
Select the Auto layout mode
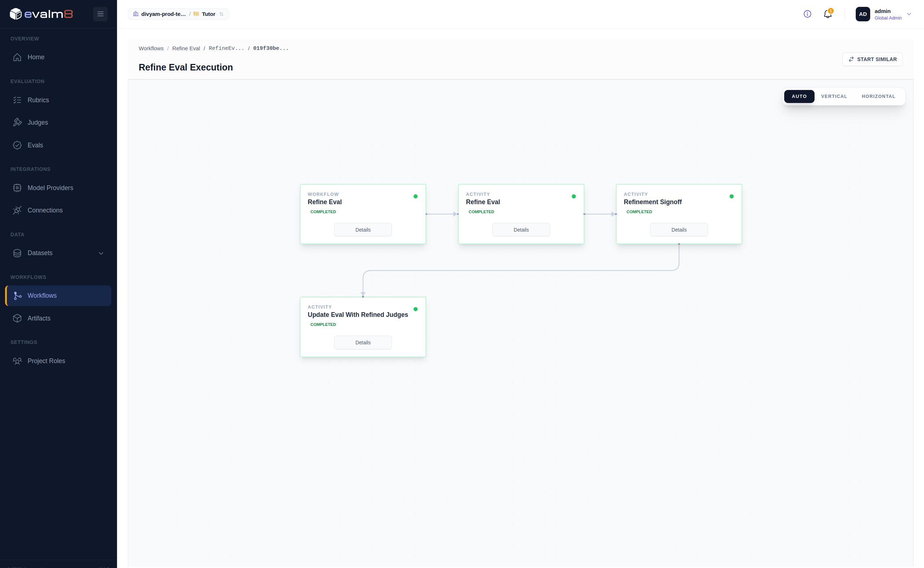tap(799, 96)
